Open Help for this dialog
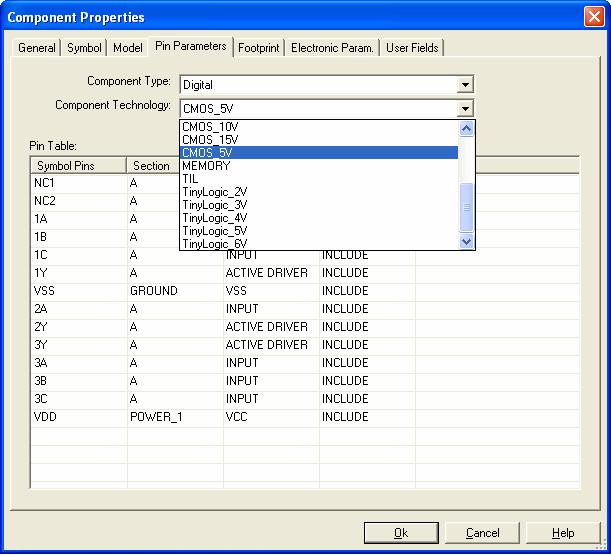This screenshot has width=611, height=556. (563, 533)
